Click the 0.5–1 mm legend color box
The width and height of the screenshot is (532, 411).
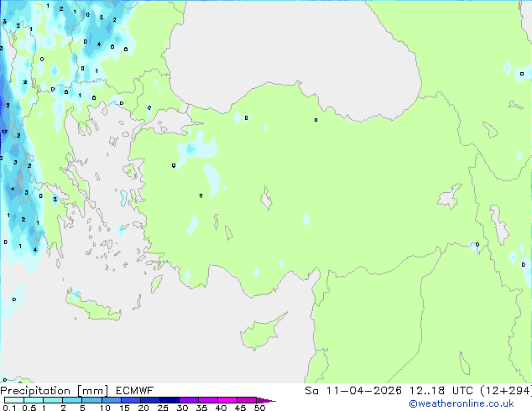tap(34, 400)
